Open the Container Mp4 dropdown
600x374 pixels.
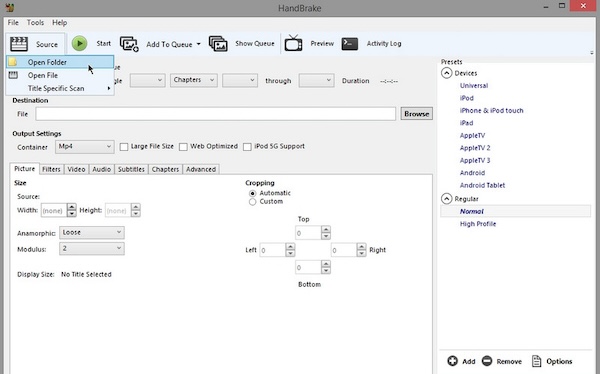(x=85, y=147)
